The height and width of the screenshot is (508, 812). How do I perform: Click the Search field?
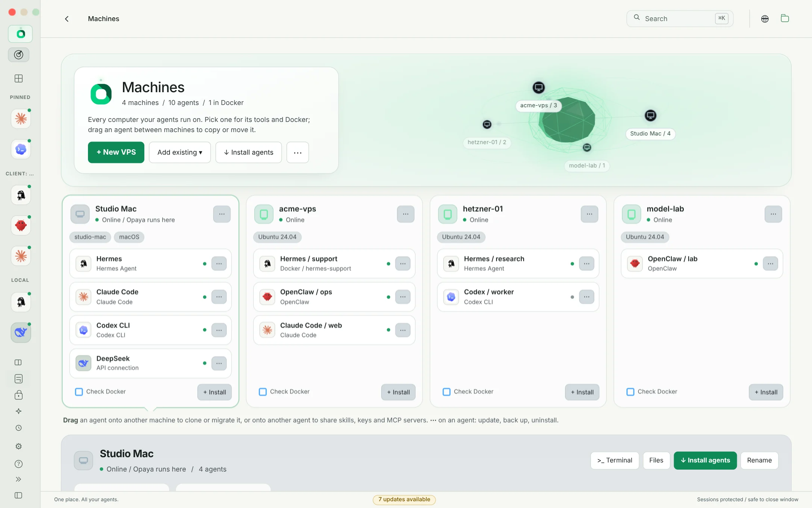point(680,18)
